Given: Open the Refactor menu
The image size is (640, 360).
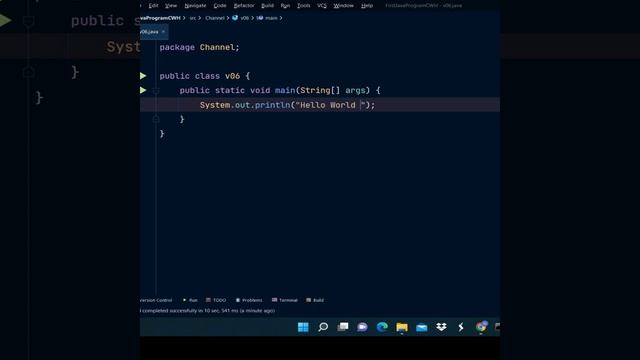Looking at the screenshot, I should 244,6.
